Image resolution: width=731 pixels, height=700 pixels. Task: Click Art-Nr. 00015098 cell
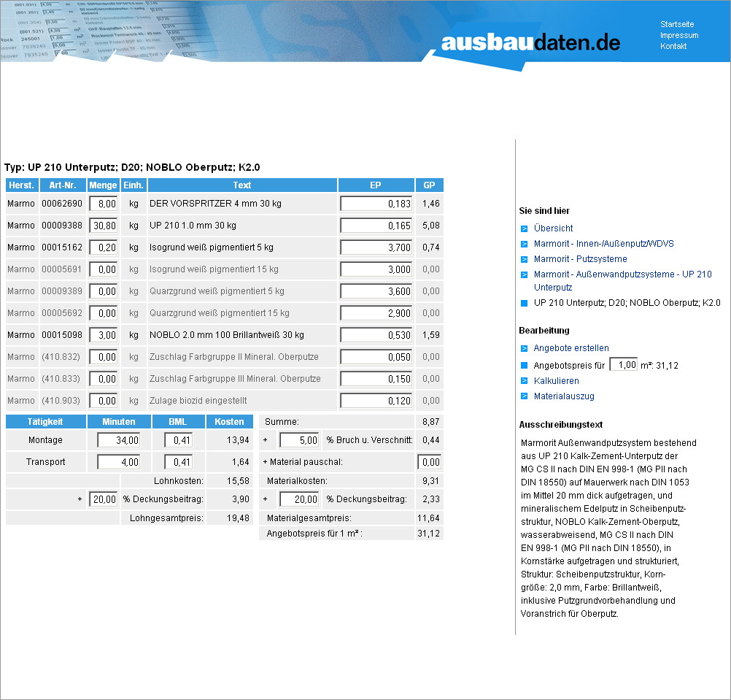pyautogui.click(x=62, y=335)
